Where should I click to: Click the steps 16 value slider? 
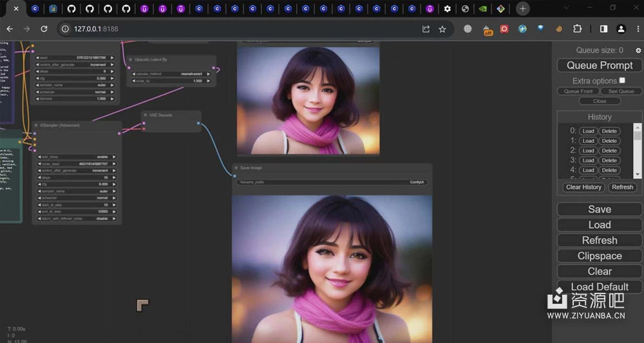click(x=77, y=178)
